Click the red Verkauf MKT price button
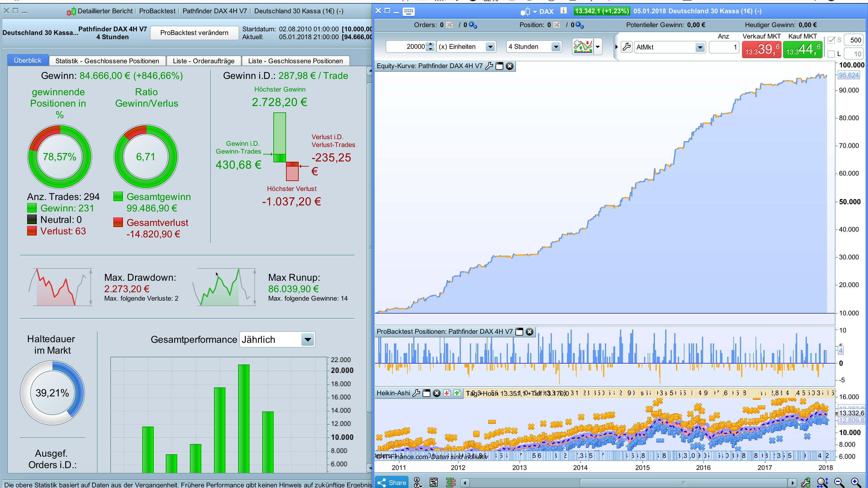 pyautogui.click(x=761, y=49)
